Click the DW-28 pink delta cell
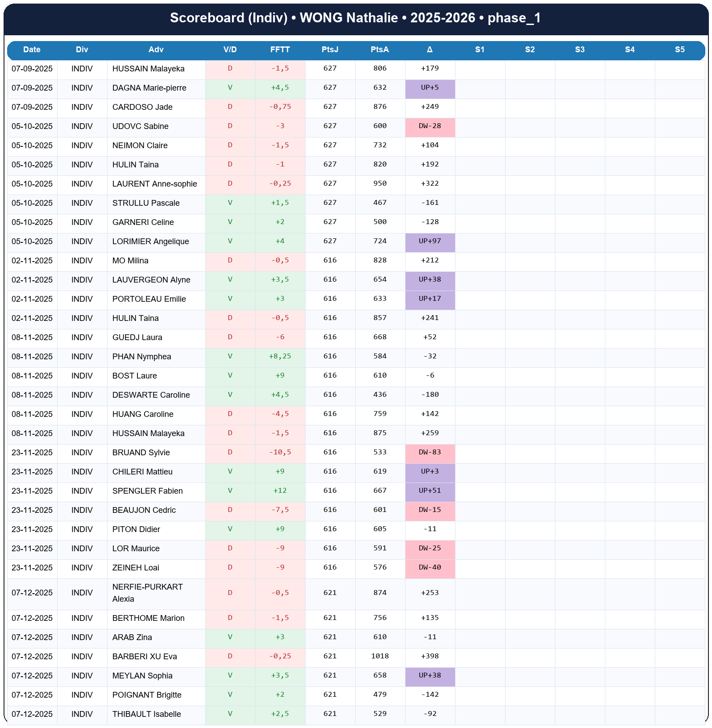Image resolution: width=712 pixels, height=728 pixels. point(430,126)
